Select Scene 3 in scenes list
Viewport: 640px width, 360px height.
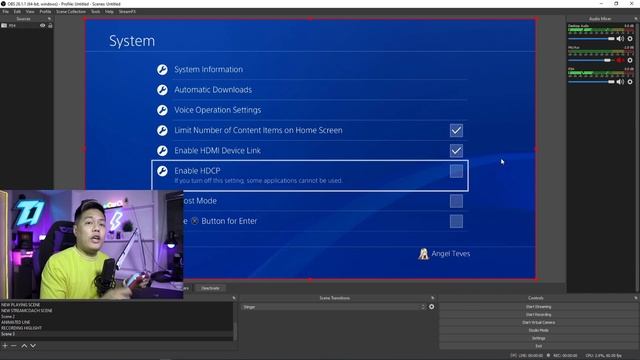pos(116,334)
